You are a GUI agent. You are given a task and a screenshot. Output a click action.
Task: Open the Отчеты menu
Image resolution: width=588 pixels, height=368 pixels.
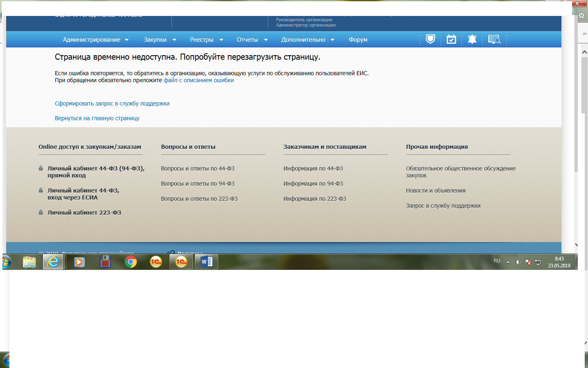coord(252,40)
